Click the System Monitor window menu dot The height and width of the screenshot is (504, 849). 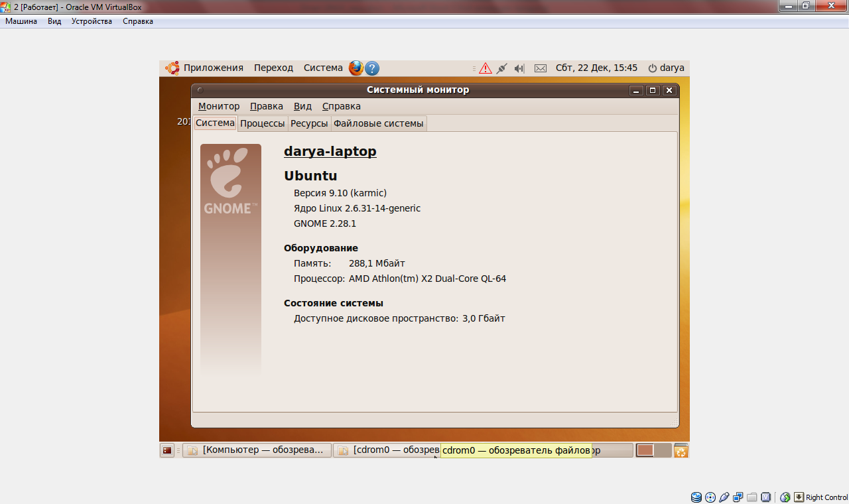tap(199, 90)
